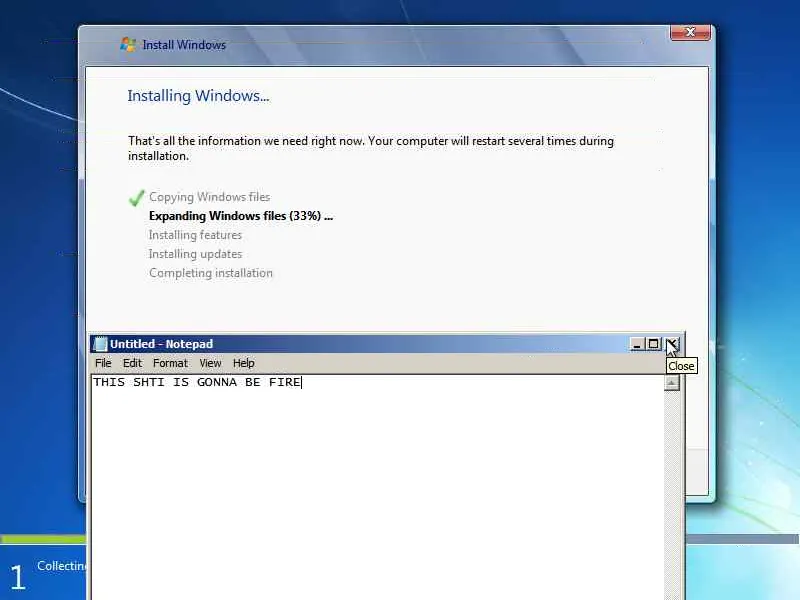Maximize the Notepad window

point(653,344)
